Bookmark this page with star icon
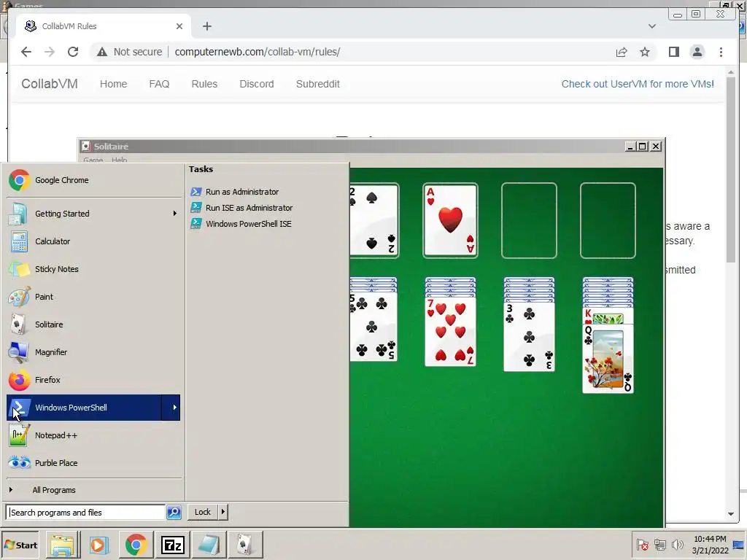 point(645,52)
